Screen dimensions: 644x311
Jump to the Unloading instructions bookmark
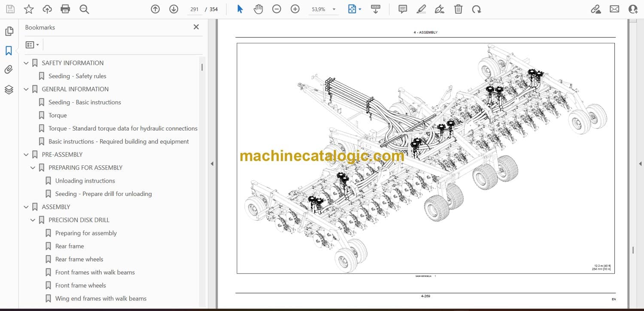coord(85,181)
